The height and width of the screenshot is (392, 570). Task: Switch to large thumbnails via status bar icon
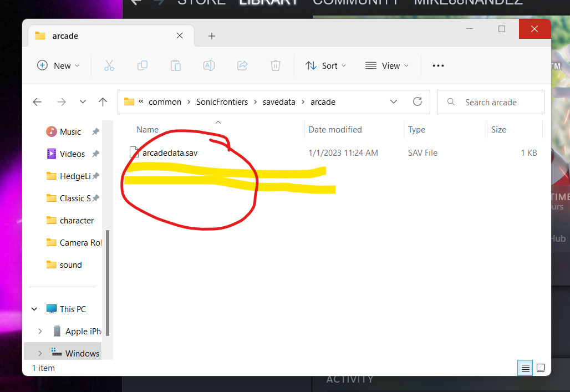pos(541,368)
